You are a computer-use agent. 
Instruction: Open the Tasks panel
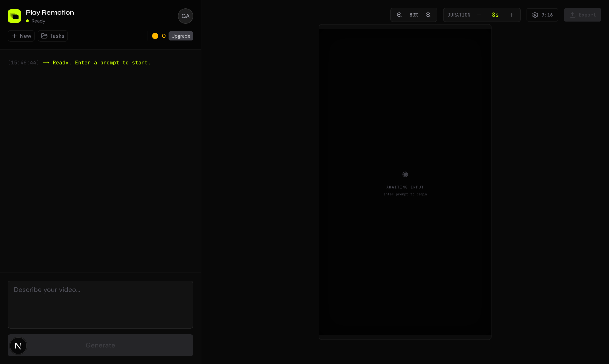pos(53,36)
